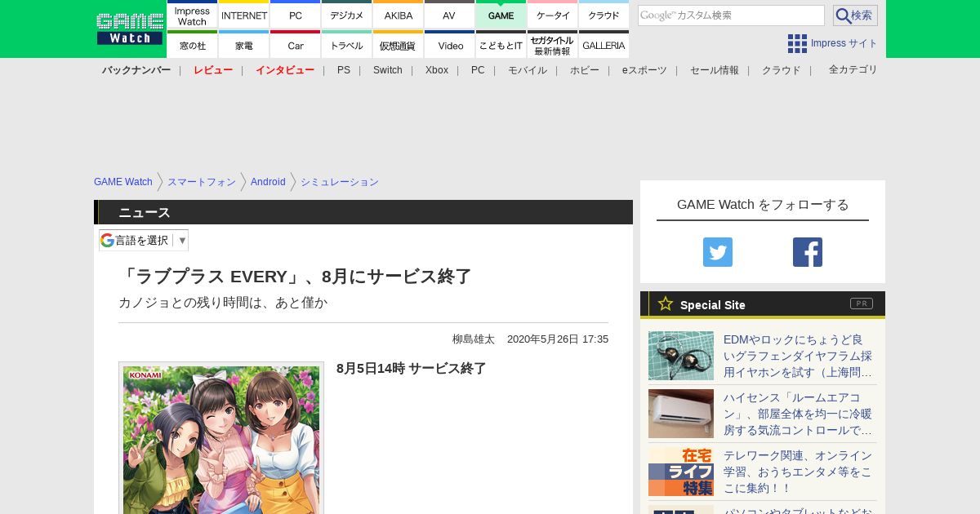This screenshot has width=980, height=514.
Task: Open the ホビー category
Action: pos(585,70)
